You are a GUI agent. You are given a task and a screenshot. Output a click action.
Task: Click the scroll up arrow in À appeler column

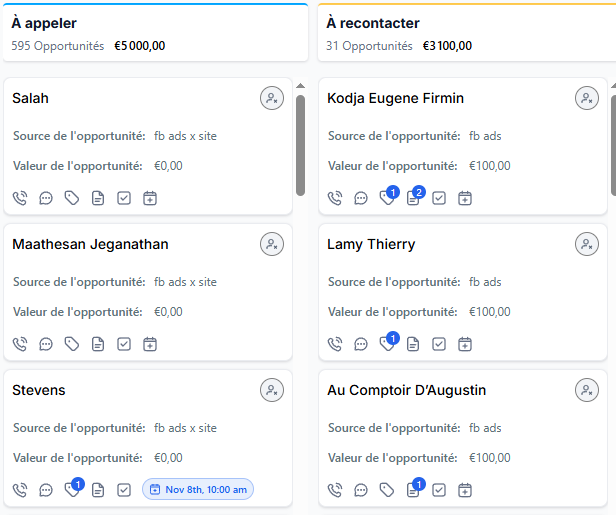point(300,86)
